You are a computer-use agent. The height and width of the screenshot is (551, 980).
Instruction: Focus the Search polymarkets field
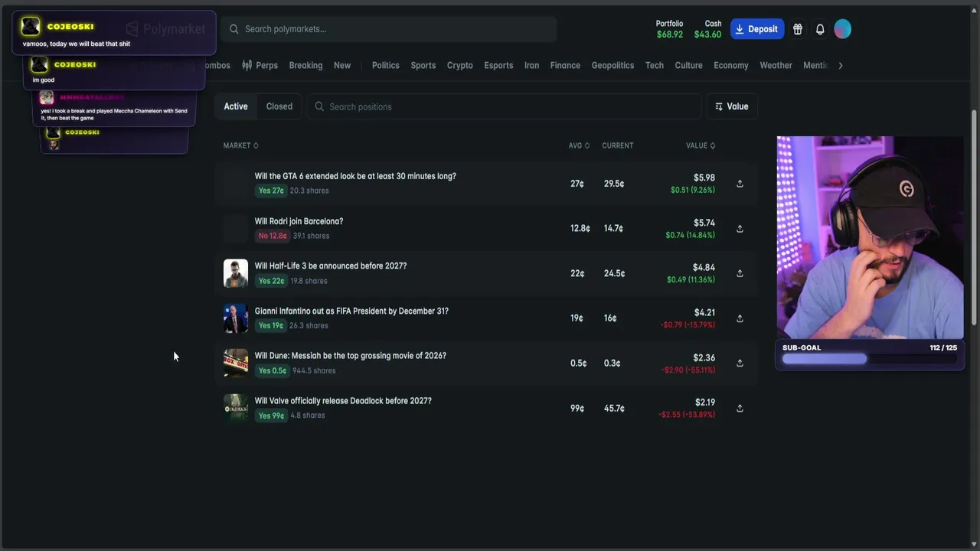point(390,29)
